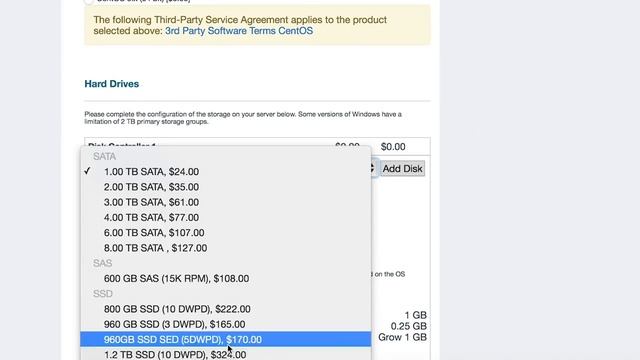Choose highlighted 960GB SSD SED (5DWPD)
The image size is (640, 360).
tap(225, 339)
